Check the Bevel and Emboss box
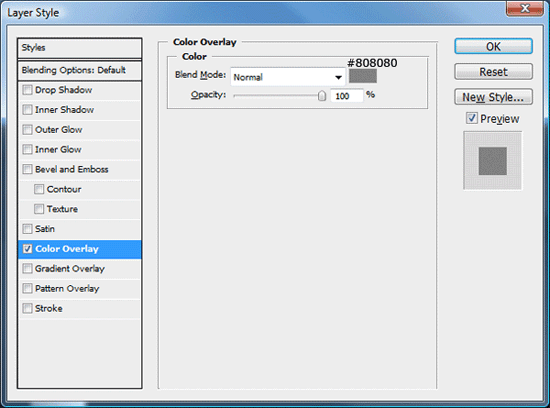Viewport: 550px width, 408px height. tap(27, 169)
